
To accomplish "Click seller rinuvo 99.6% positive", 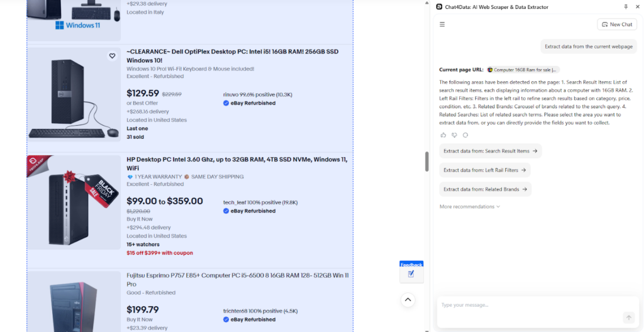I will [257, 94].
